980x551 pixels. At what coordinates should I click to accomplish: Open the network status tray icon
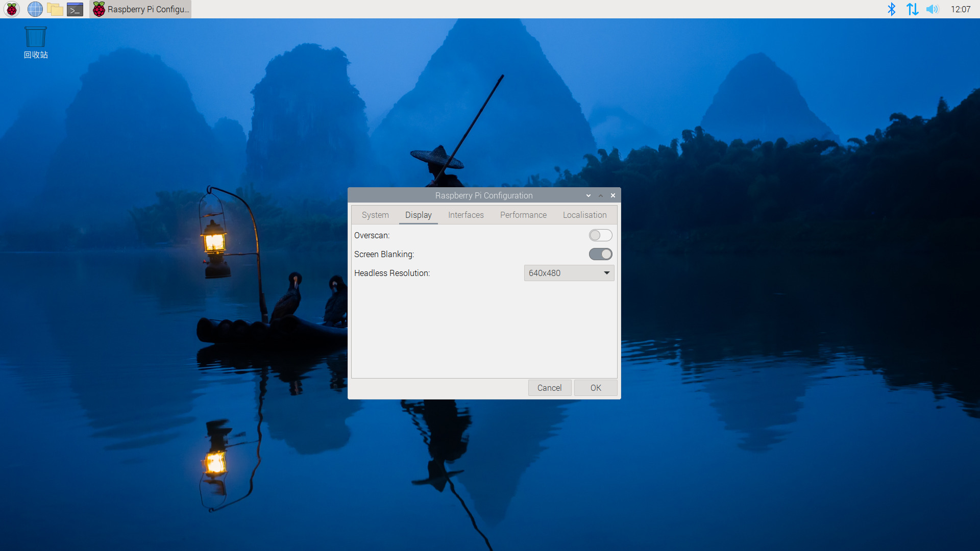(912, 9)
